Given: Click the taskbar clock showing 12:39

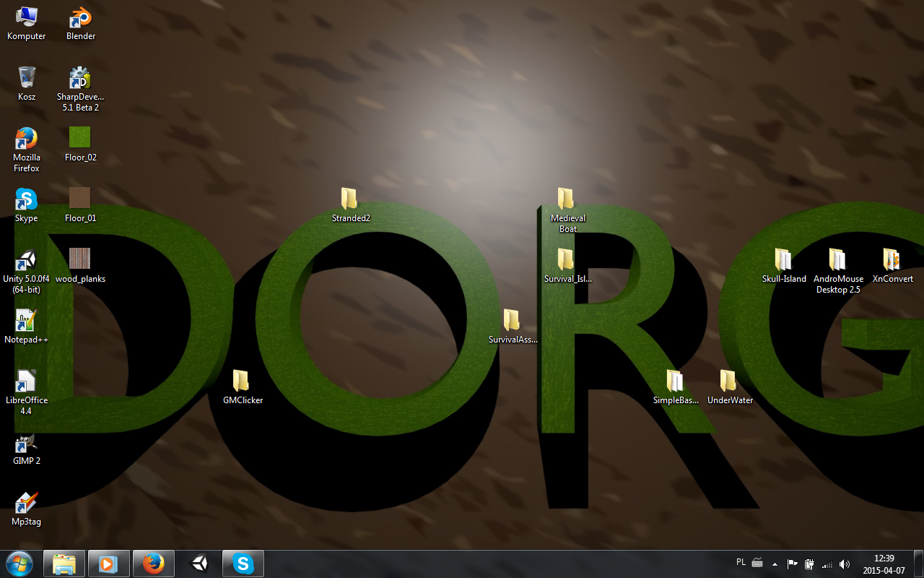Looking at the screenshot, I should click(x=884, y=564).
